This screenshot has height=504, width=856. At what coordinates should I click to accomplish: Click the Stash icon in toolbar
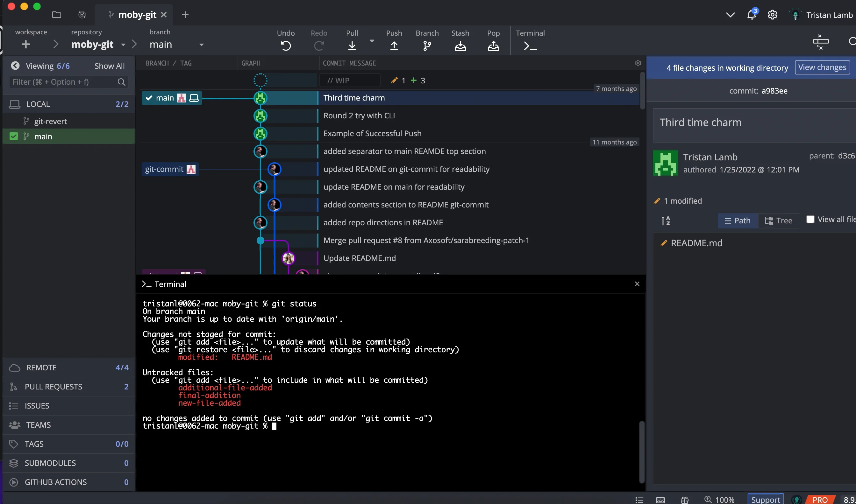coord(460,45)
